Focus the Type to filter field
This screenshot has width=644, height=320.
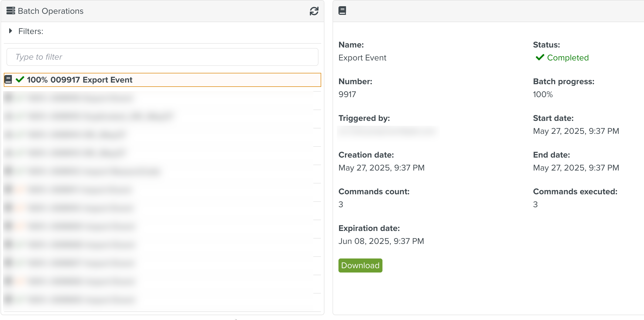[x=162, y=57]
